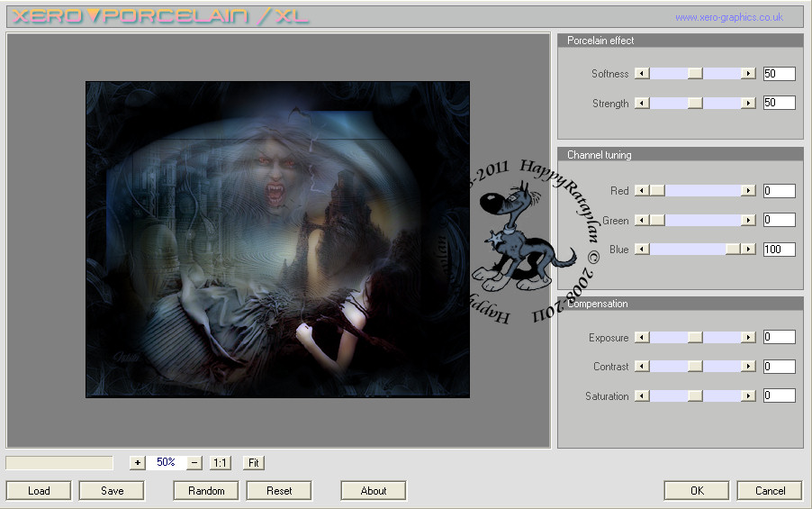812x509 pixels.
Task: Load a preset with Load button
Action: click(39, 491)
